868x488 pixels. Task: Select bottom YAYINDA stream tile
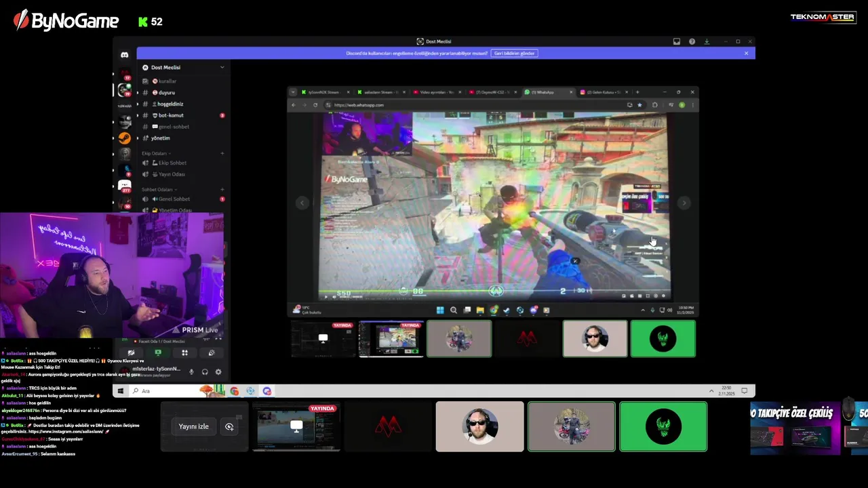[296, 427]
